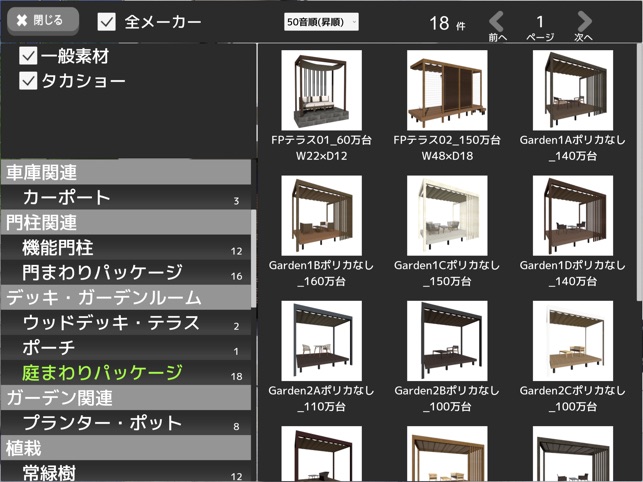The height and width of the screenshot is (482, 643).
Task: Uncheck the 一般素材 checkbox
Action: tap(28, 56)
